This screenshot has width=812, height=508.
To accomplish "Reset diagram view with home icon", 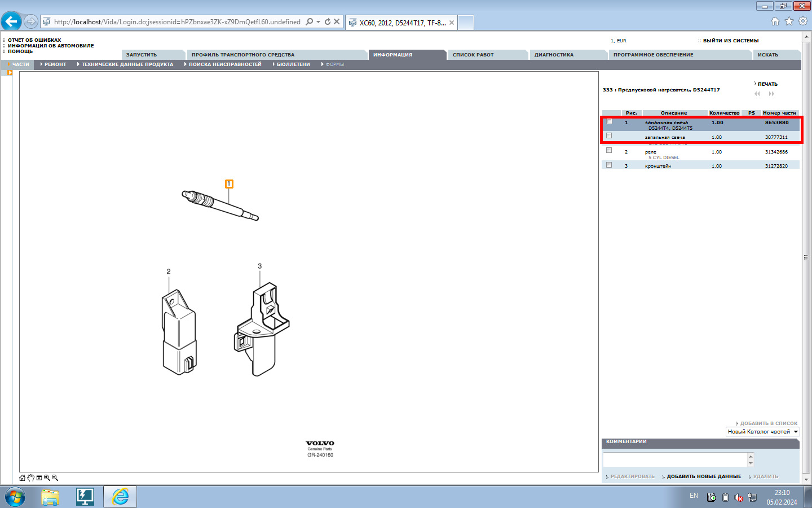I will (x=23, y=478).
